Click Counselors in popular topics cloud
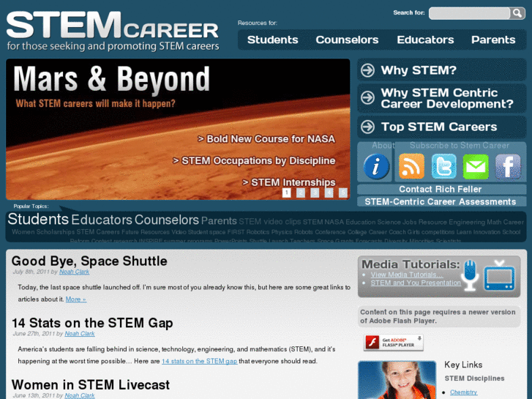Screen dimensions: 532x399 coord(167,220)
